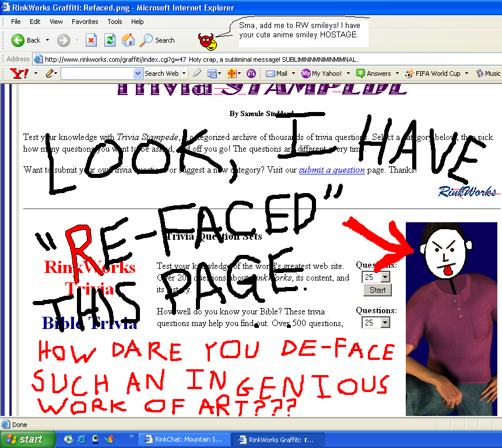Open the Yahoo Music toolbar button
Image resolution: width=502 pixels, height=448 pixels.
[488, 73]
